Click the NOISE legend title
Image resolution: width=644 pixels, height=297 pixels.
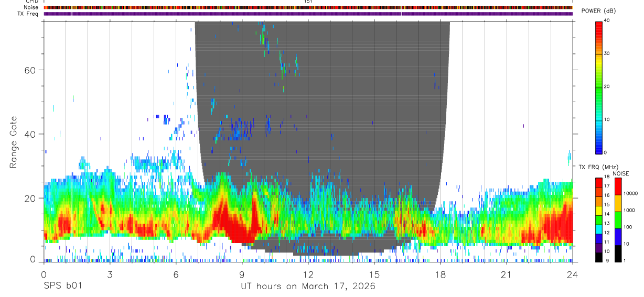[621, 173]
